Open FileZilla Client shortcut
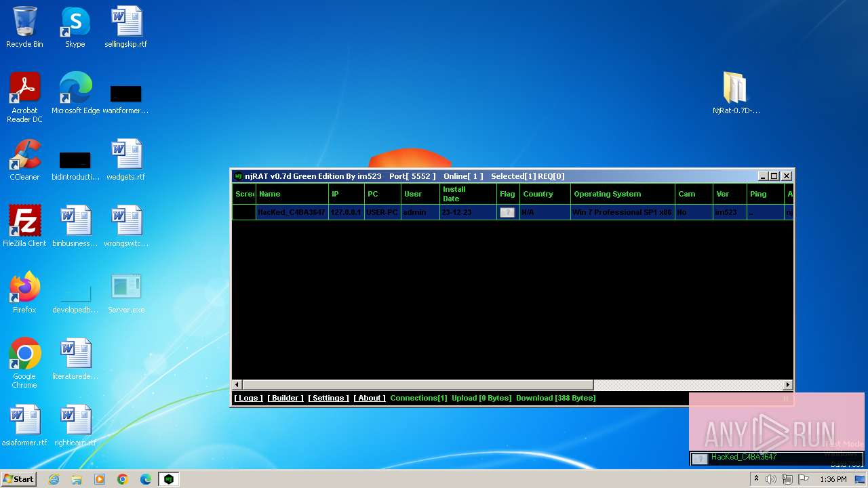 coord(24,226)
